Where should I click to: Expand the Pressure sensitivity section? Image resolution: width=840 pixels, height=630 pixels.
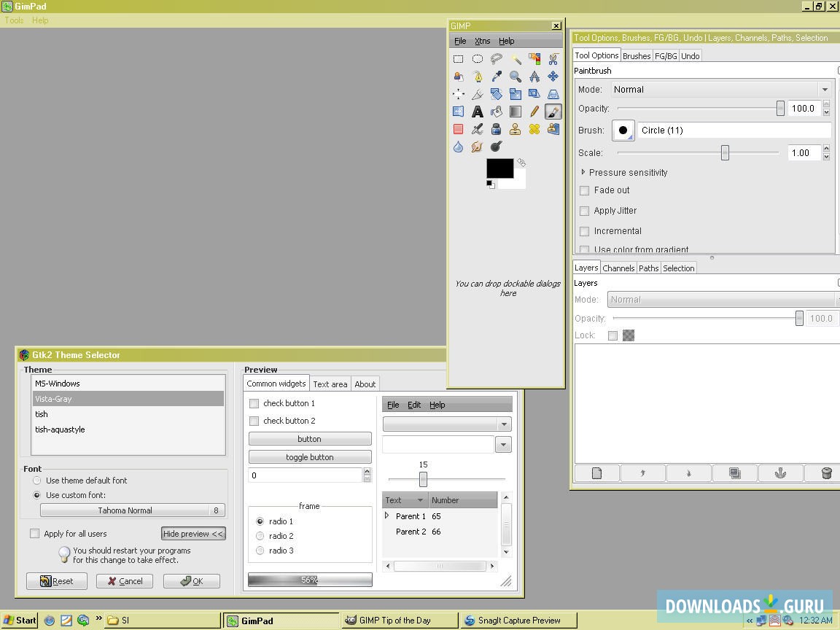583,172
